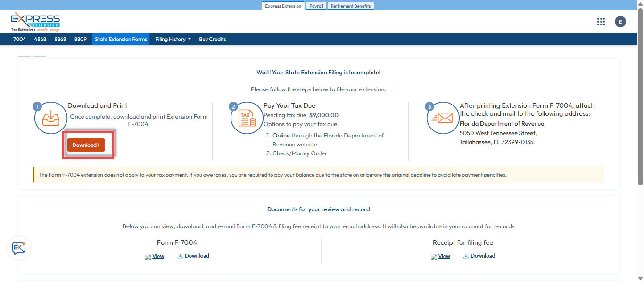Click the filing fee receipt download arrow icon
Screen dimensions: 644x282
(466, 256)
